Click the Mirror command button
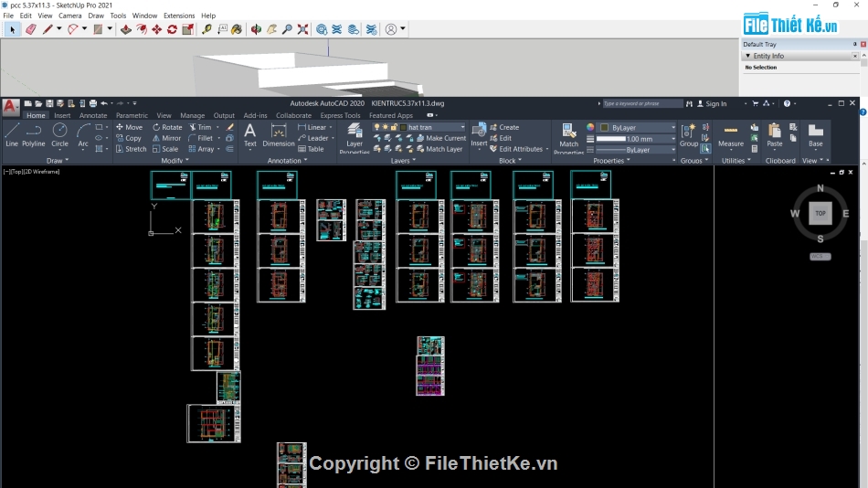 pos(166,139)
